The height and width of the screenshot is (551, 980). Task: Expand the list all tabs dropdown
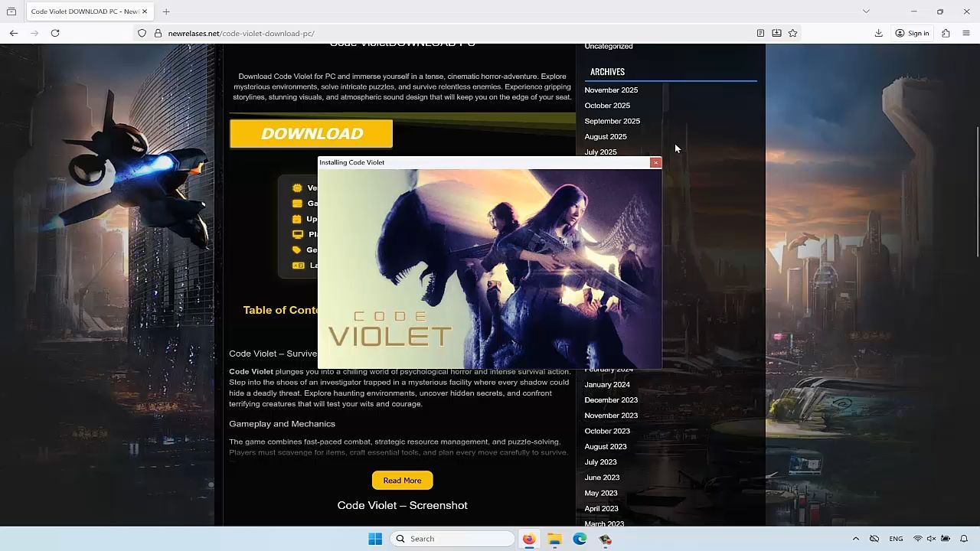click(866, 11)
